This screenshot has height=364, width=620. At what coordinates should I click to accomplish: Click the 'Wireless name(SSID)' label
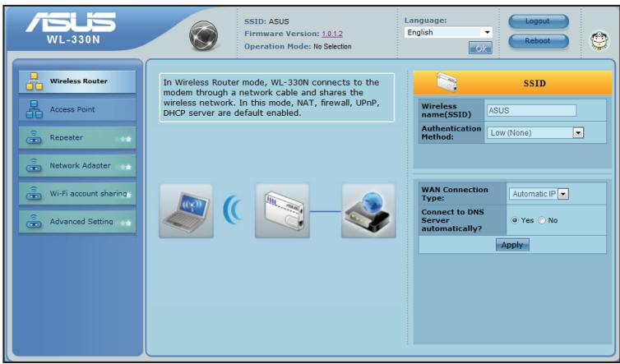pos(446,110)
